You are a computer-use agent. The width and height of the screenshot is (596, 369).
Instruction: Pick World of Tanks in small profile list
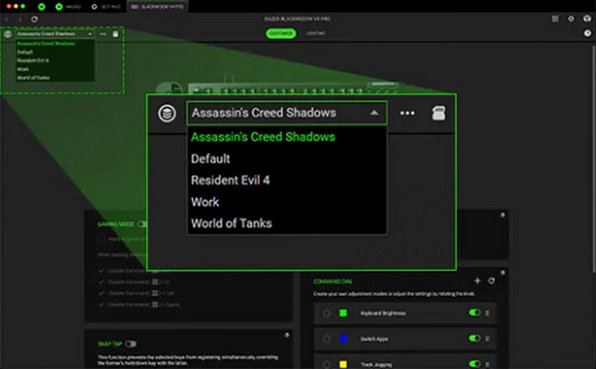point(33,78)
